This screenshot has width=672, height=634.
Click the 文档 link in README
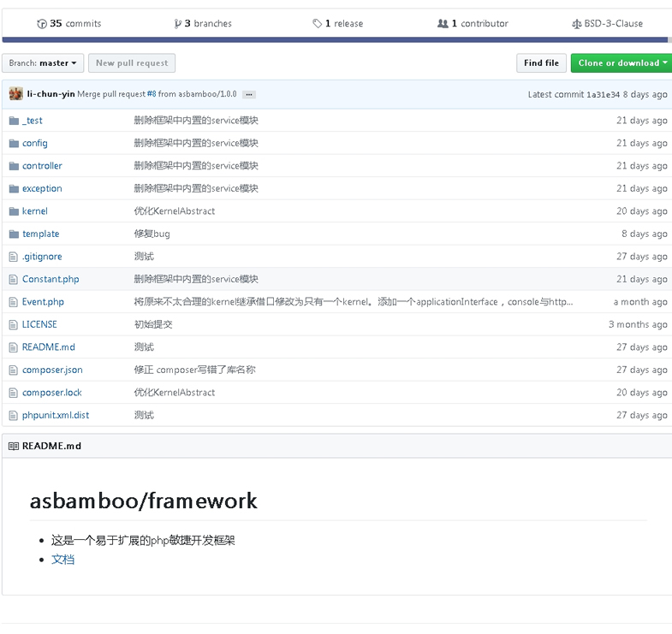62,559
